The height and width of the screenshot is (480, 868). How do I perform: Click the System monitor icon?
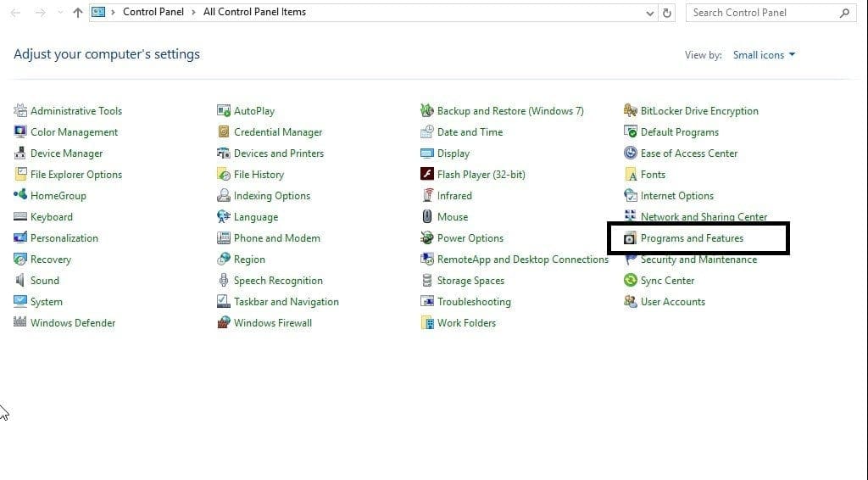[20, 301]
